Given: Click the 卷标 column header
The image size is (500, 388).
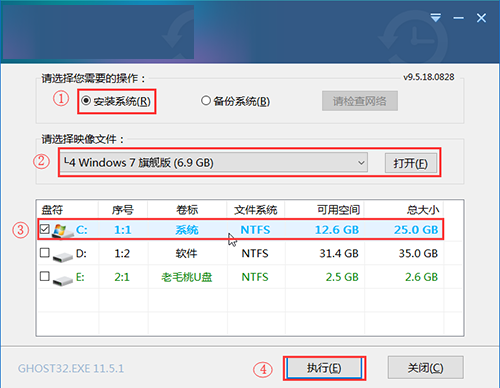Looking at the screenshot, I should [x=187, y=210].
